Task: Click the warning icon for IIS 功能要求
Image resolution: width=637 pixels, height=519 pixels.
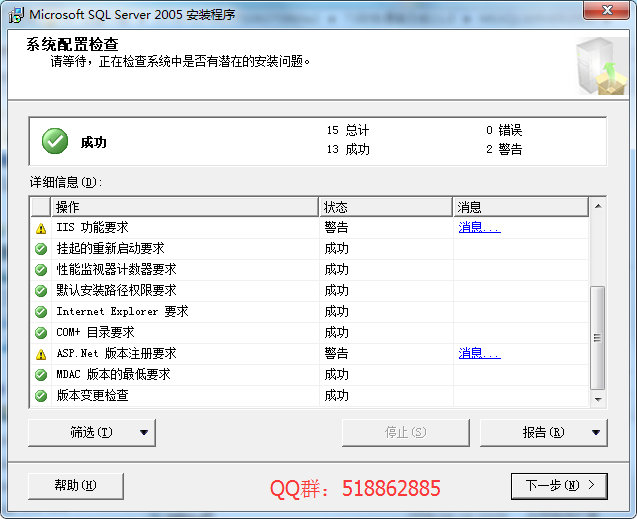Action: [41, 228]
